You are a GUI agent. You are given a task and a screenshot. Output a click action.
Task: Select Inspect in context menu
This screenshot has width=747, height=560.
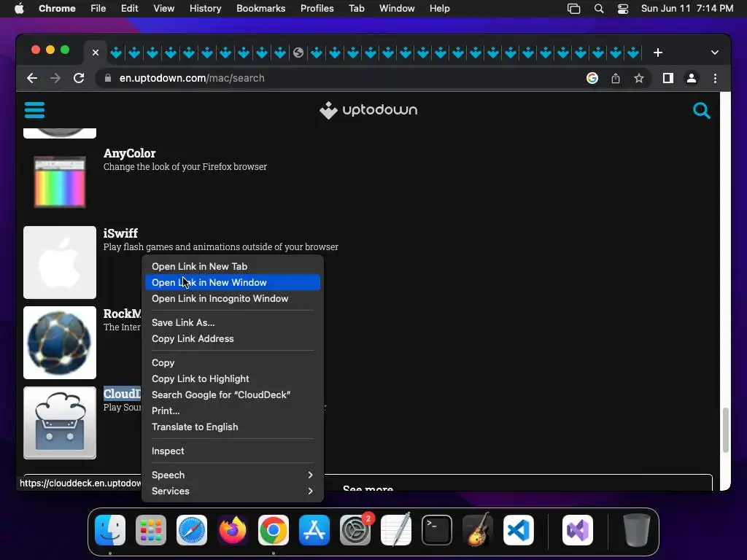click(x=233, y=451)
